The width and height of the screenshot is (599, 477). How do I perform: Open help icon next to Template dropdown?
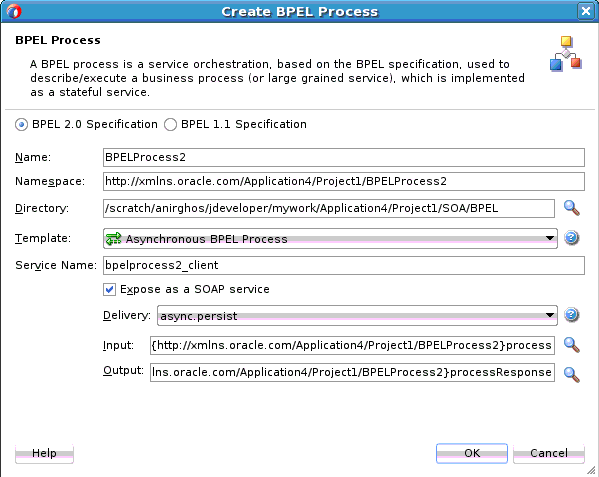coord(571,238)
